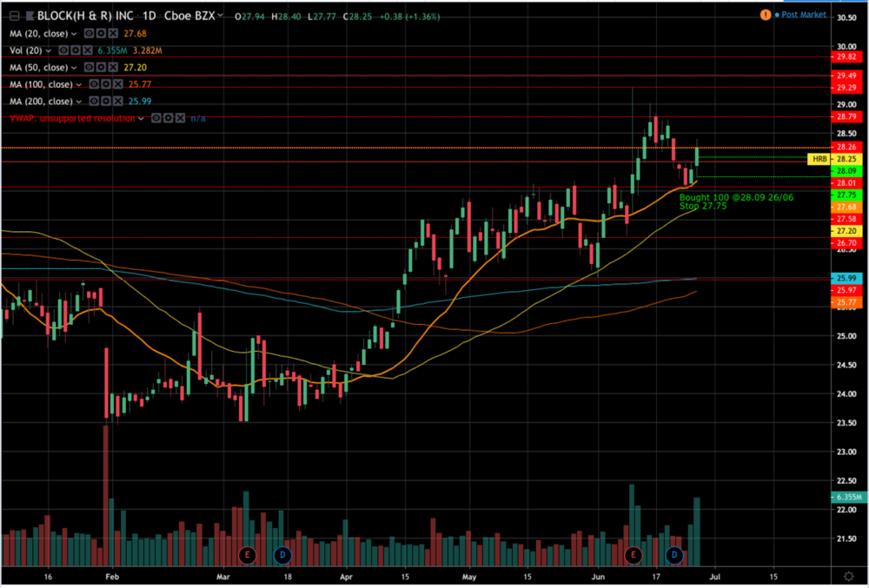Remove the VWAP indicator
Screen dimensions: 869x588
click(180, 118)
